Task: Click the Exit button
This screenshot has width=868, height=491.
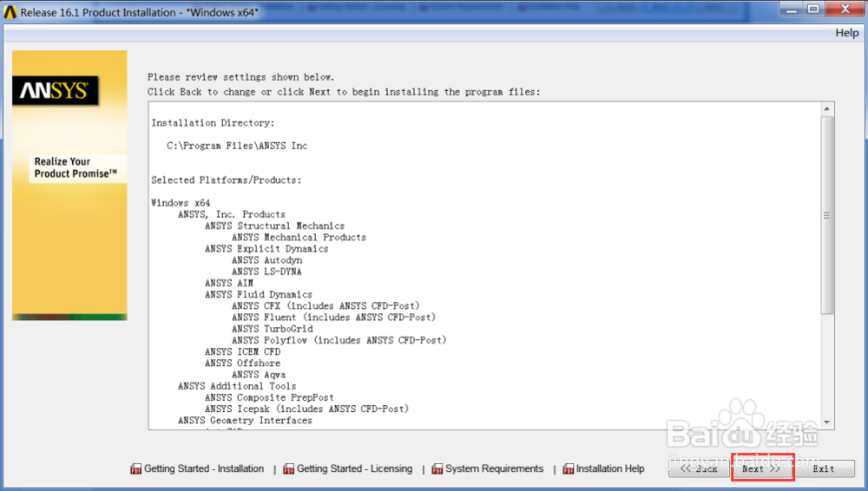Action: 824,468
